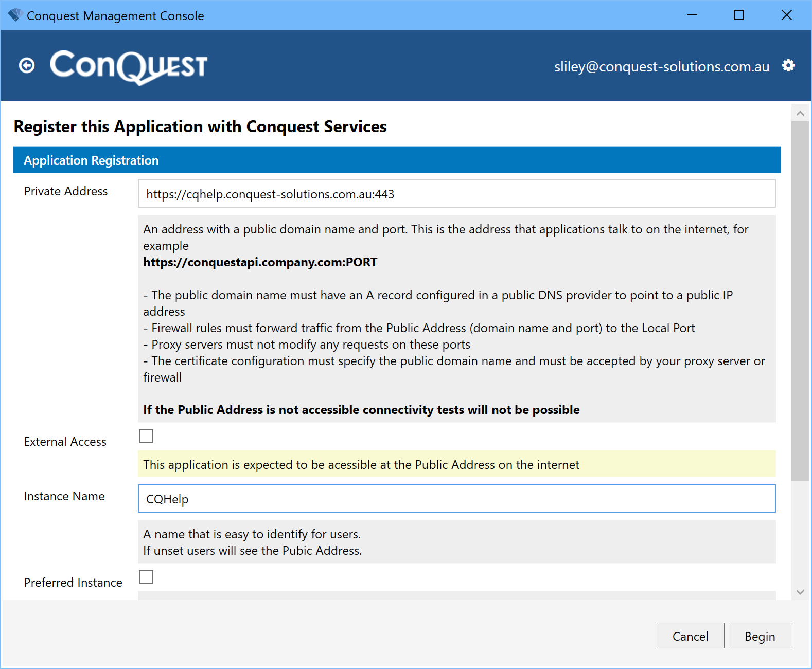This screenshot has height=669, width=812.
Task: Click the scrollbar up arrow
Action: (x=800, y=114)
